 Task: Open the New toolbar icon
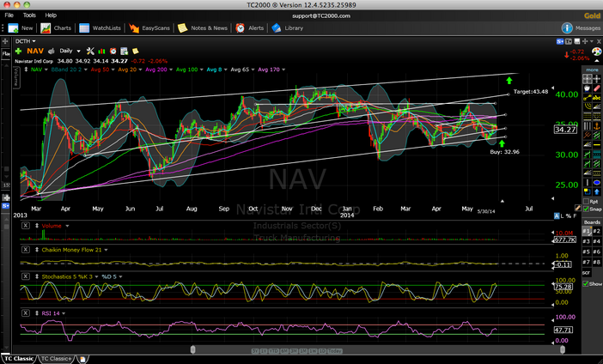tap(13, 28)
